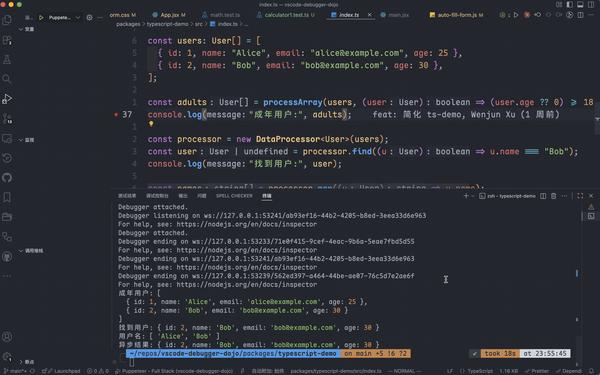Close the bottom terminal panel

(x=591, y=196)
